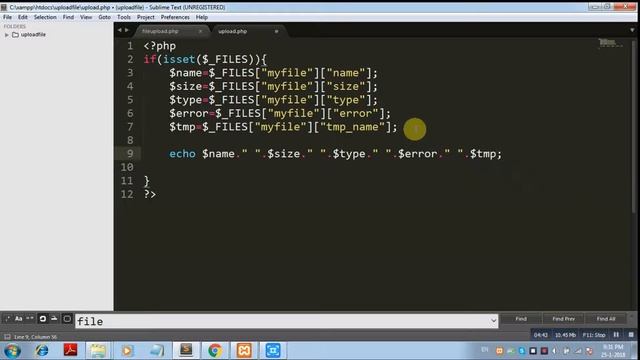Click the next tab right arrow
This screenshot has width=640, height=360.
click(x=127, y=30)
